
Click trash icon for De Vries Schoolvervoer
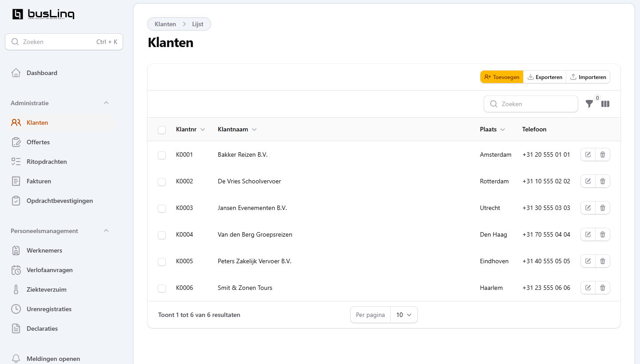[x=603, y=181]
